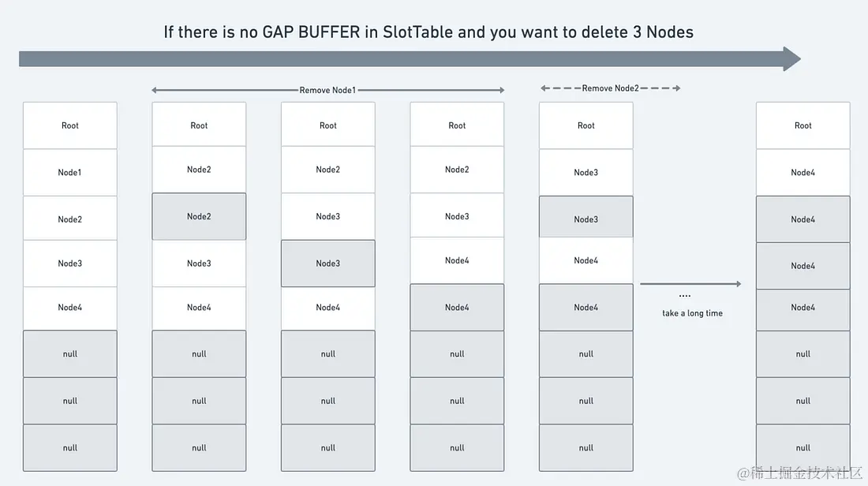Click the "take a long time" text
Image resolution: width=868 pixels, height=486 pixels.
tap(692, 313)
